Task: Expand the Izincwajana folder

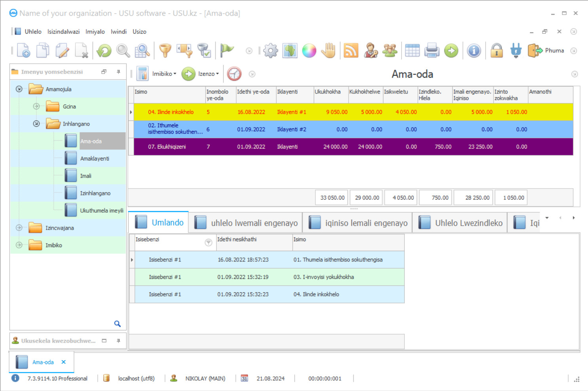Action: (19, 228)
